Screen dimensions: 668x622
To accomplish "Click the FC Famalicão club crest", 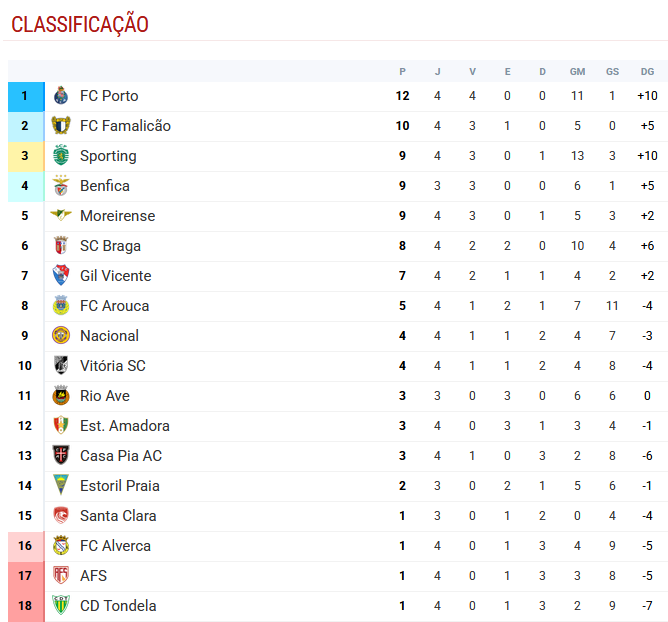I will 61,125.
